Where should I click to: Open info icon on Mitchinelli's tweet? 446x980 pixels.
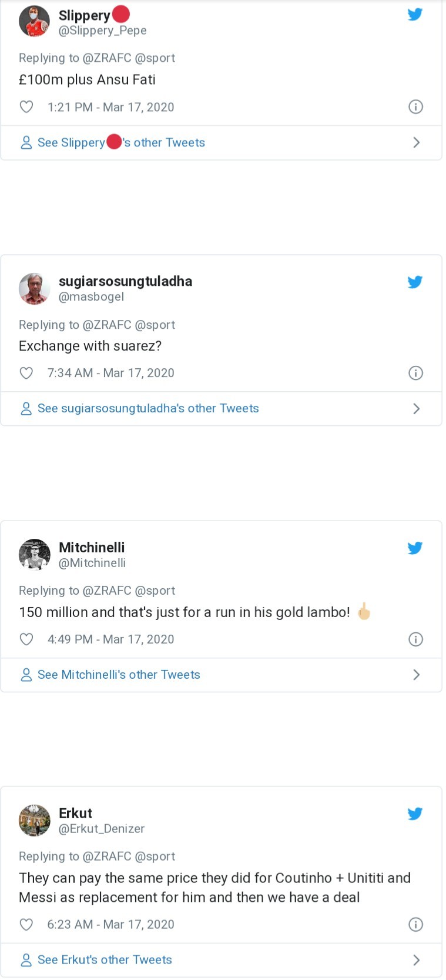[x=415, y=639]
